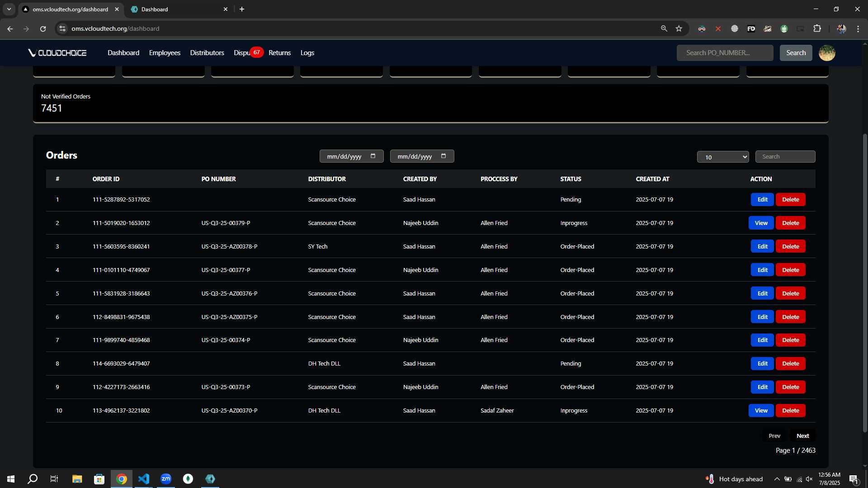Viewport: 868px width, 488px height.
Task: Delete order 111-5831928-3186643
Action: pyautogui.click(x=790, y=293)
